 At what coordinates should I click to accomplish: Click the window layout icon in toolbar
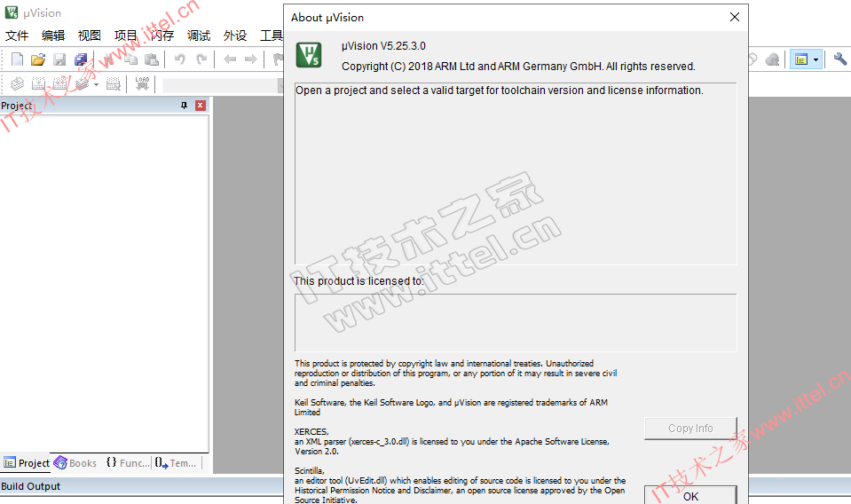point(801,59)
